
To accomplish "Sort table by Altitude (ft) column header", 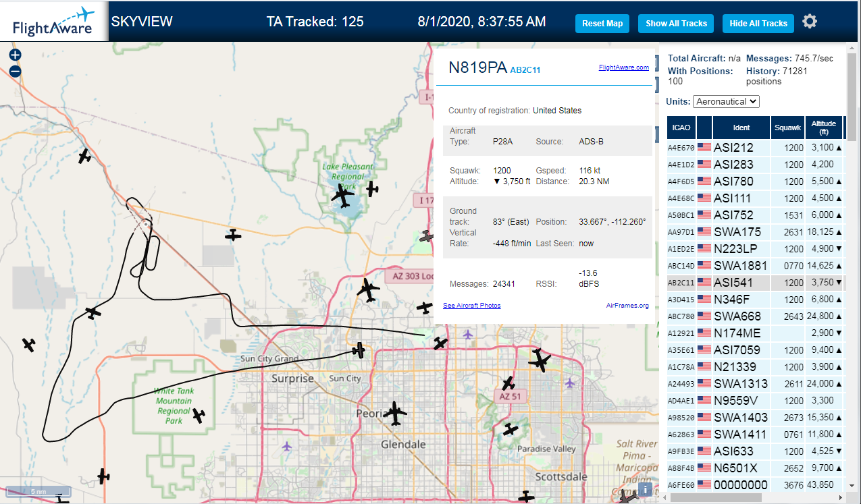I will (x=824, y=128).
